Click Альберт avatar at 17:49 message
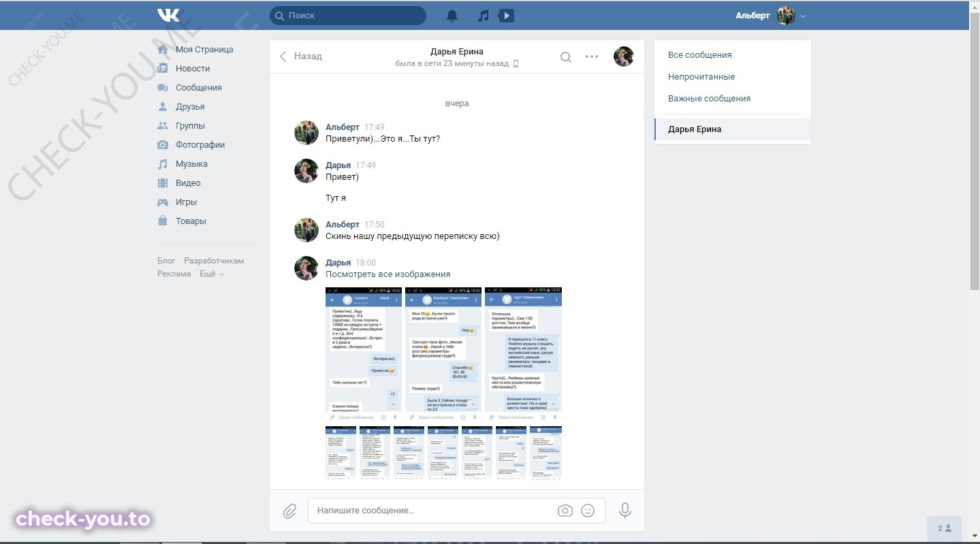 coord(306,133)
